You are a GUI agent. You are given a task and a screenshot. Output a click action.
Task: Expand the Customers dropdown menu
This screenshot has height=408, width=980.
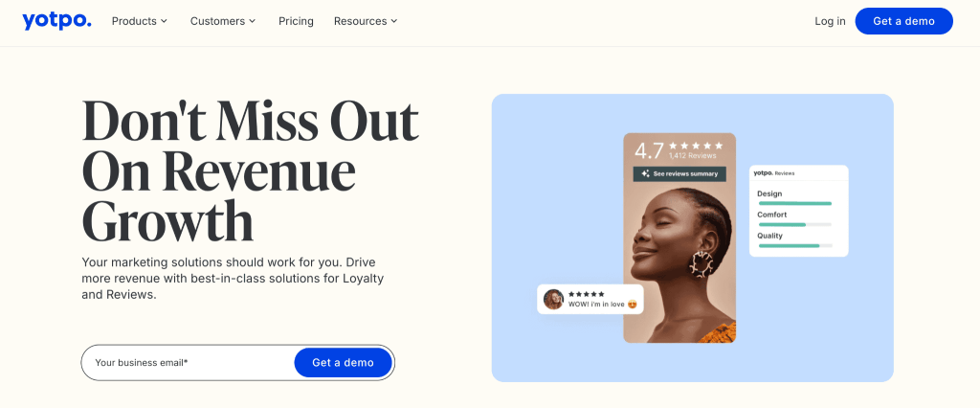[x=223, y=21]
